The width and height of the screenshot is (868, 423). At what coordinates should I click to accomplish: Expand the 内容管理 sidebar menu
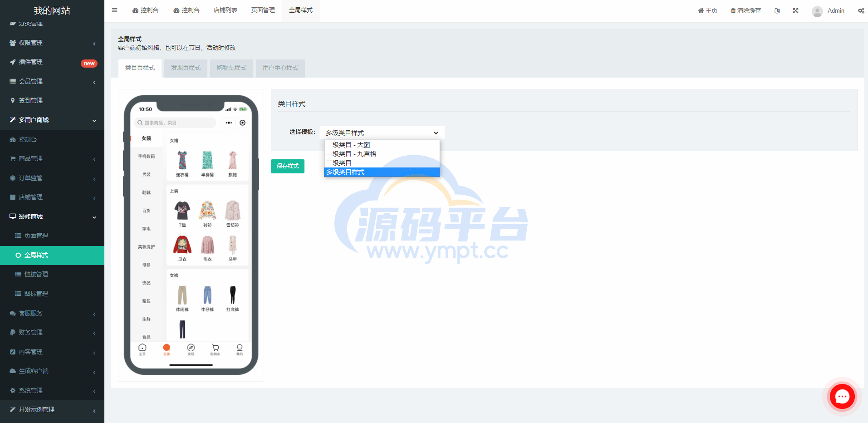pos(52,352)
